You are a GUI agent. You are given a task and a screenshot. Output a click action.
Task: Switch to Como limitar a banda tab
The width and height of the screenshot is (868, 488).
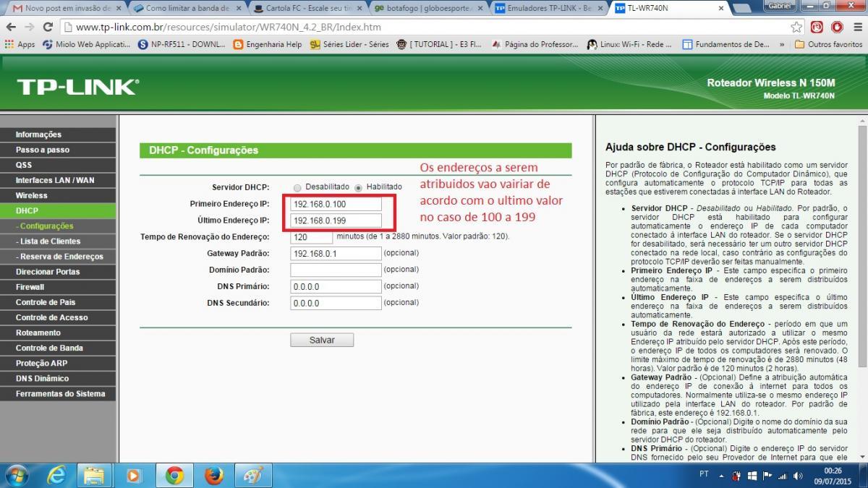click(x=187, y=8)
